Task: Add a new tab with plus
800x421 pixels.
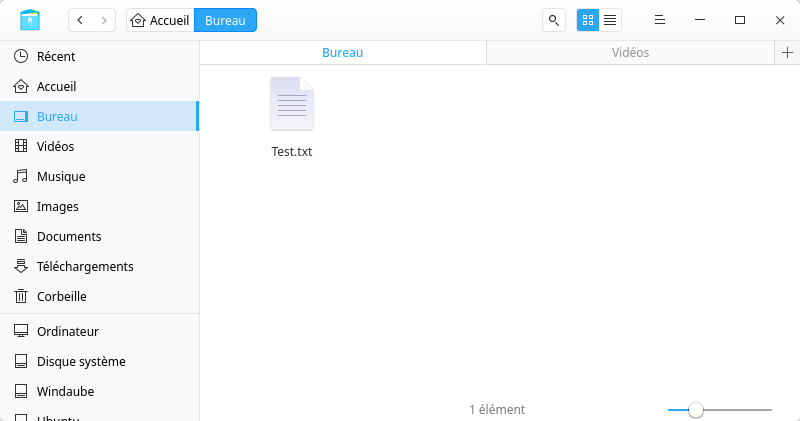Action: pyautogui.click(x=787, y=53)
